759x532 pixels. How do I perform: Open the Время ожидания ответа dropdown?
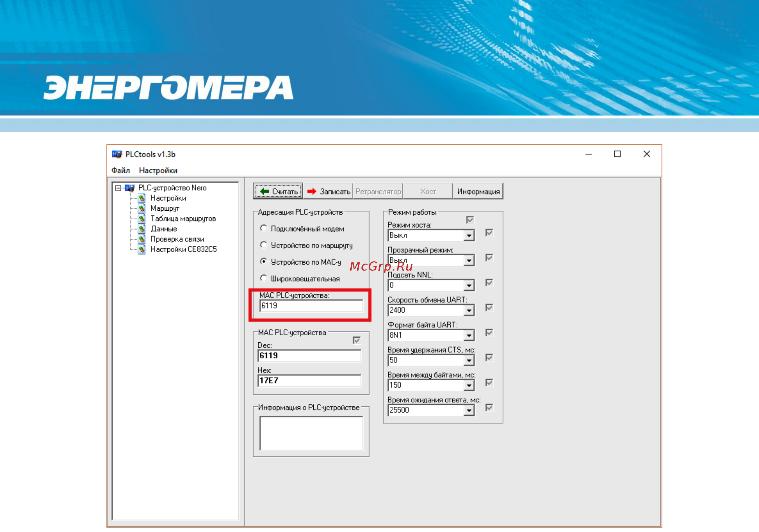tap(469, 410)
